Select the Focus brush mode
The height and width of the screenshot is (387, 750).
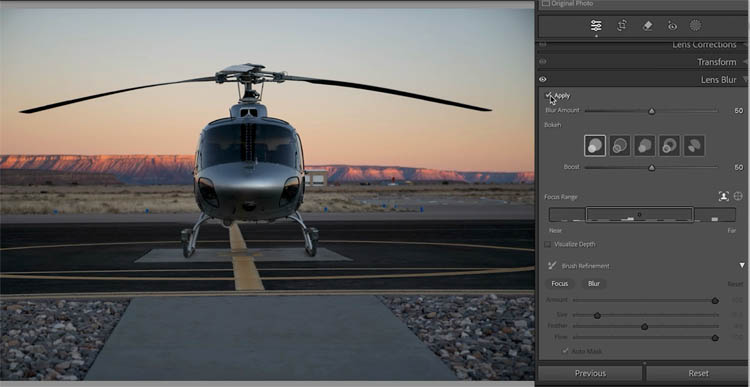pos(560,284)
